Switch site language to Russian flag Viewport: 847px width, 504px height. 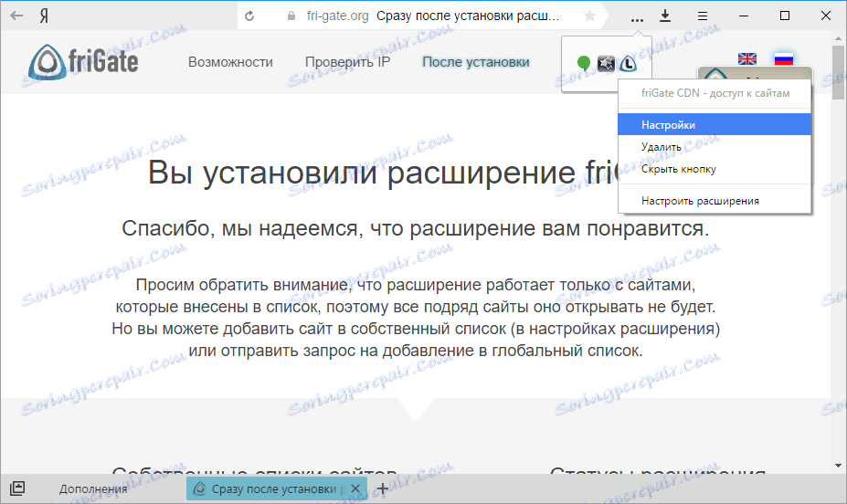click(783, 58)
